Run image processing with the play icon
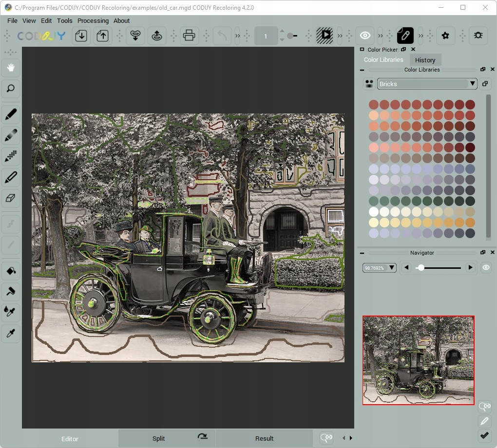This screenshot has width=497, height=448. click(325, 36)
